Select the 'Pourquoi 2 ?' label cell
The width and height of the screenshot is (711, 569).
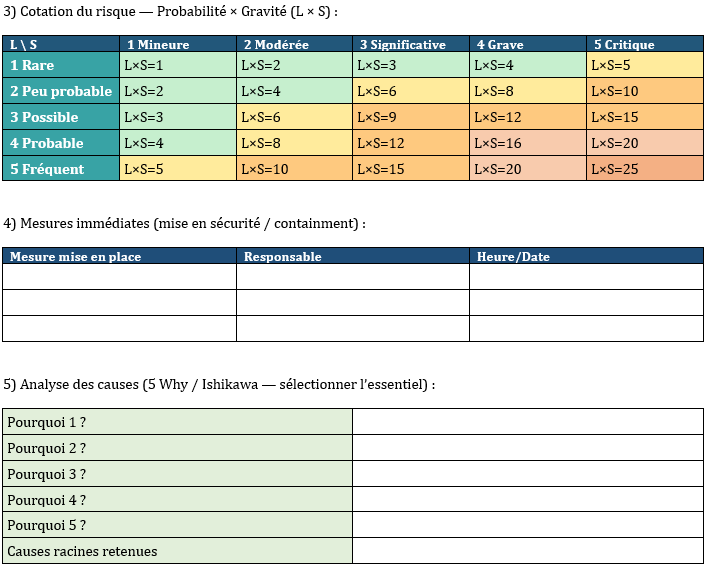click(x=177, y=448)
